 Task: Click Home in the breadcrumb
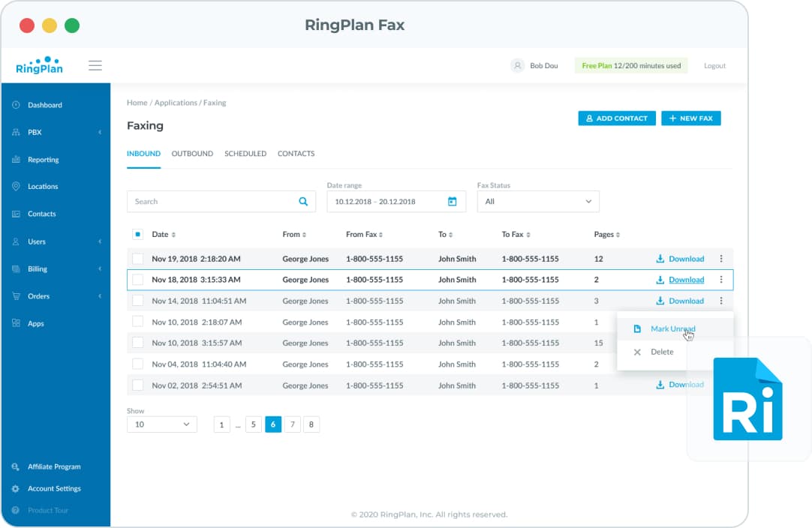(137, 103)
